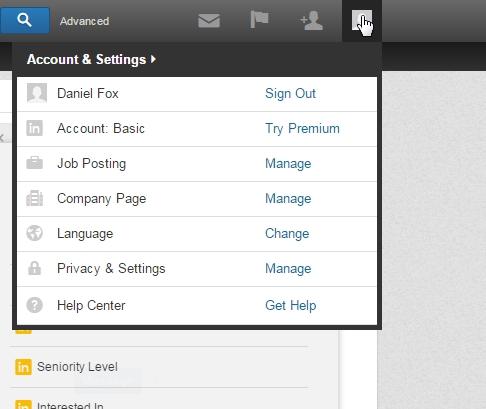486x409 pixels.
Task: Click the question mark Help Center icon
Action: click(35, 305)
